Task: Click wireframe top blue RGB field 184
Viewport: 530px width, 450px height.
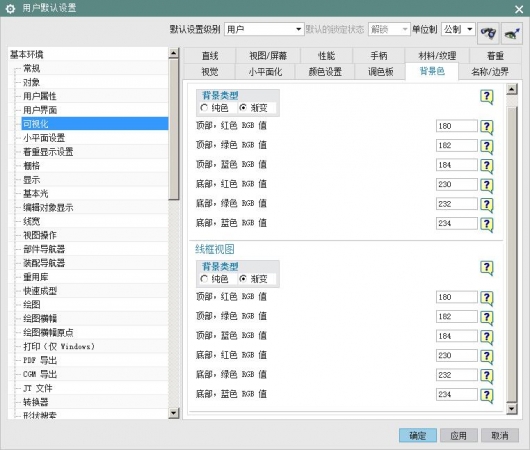Action: pos(456,336)
